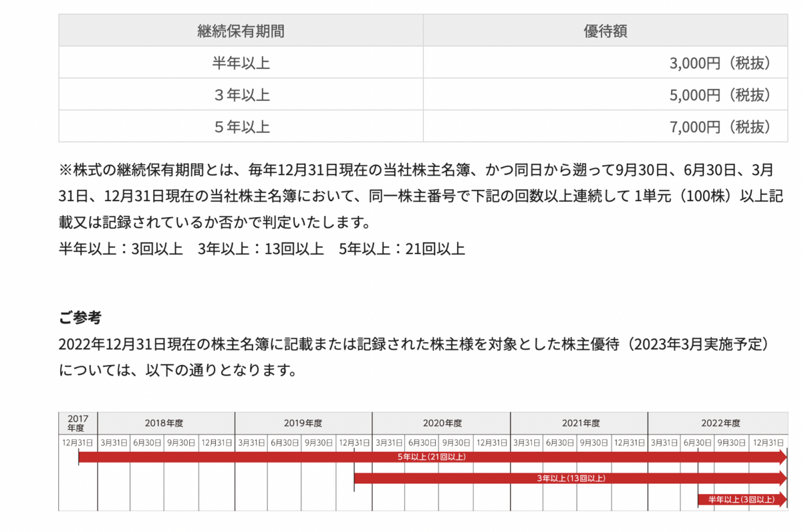802x532 pixels.
Task: Click the 6月30日 cell under 2021年度
Action: coord(560,442)
